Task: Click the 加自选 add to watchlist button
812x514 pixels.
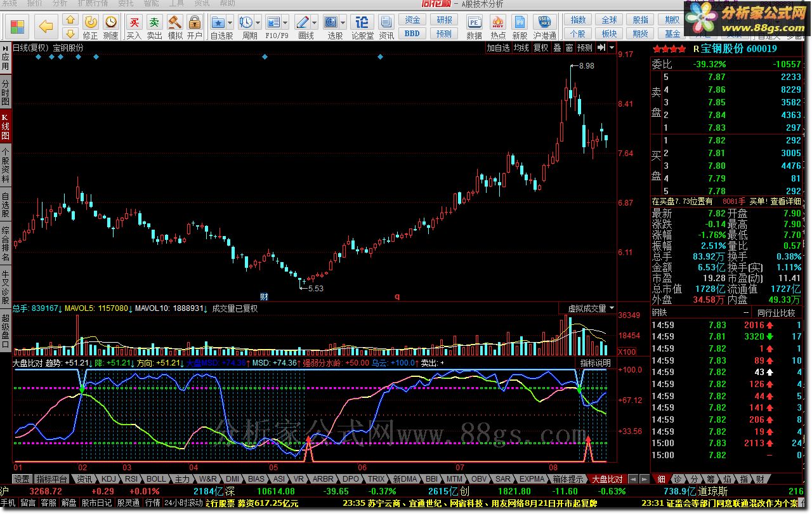Action: (498, 48)
